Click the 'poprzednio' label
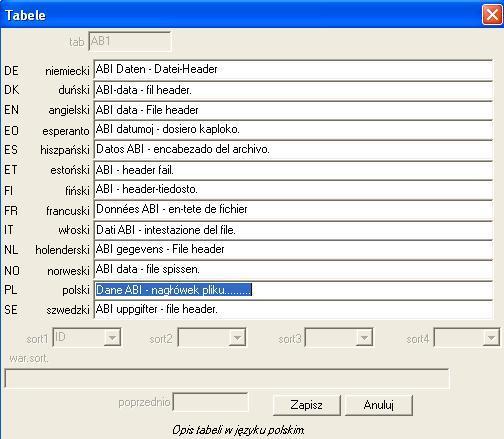This screenshot has width=504, height=439. point(144,403)
